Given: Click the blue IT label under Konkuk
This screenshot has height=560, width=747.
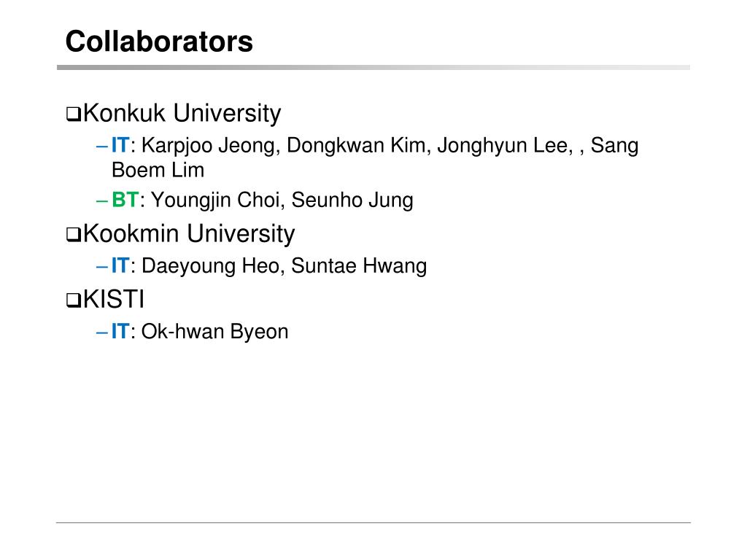Looking at the screenshot, I should 120,145.
